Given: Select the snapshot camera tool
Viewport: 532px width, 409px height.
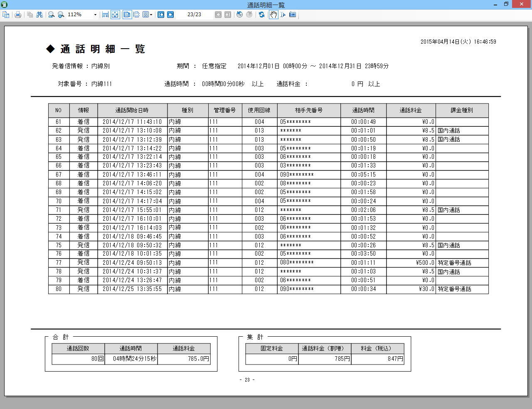Looking at the screenshot, I should coord(293,15).
